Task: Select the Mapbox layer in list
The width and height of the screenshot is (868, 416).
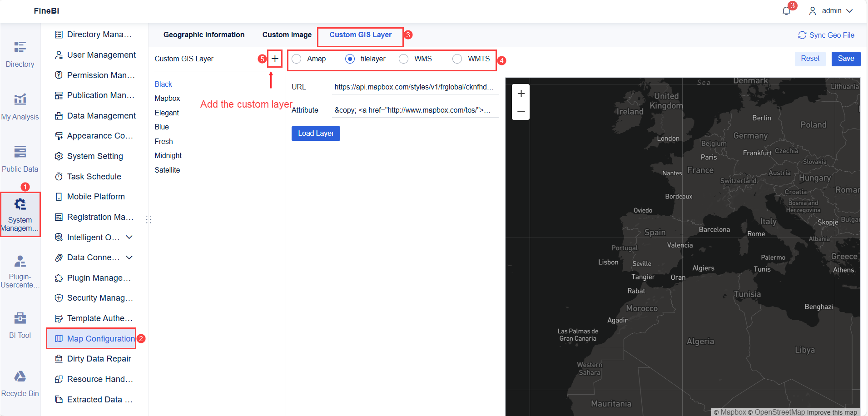Action: 167,98
